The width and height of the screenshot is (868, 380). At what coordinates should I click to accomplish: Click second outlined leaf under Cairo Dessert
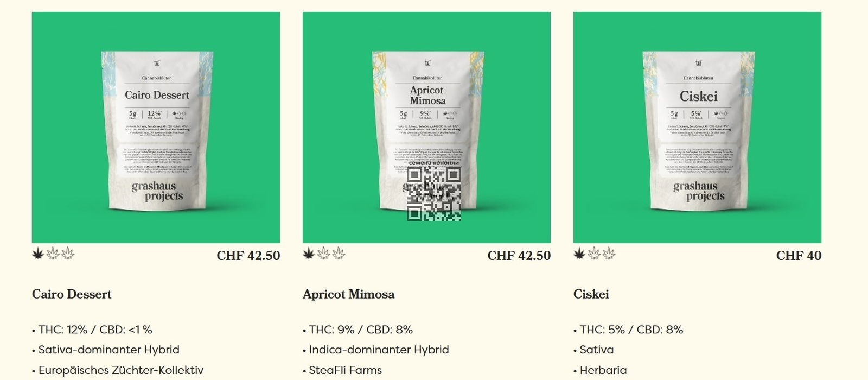coord(53,253)
